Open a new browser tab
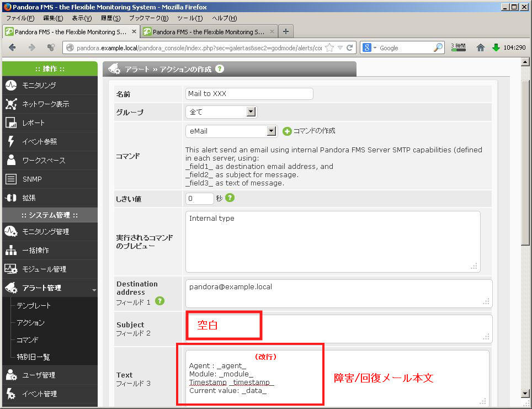The height and width of the screenshot is (409, 532). [286, 31]
